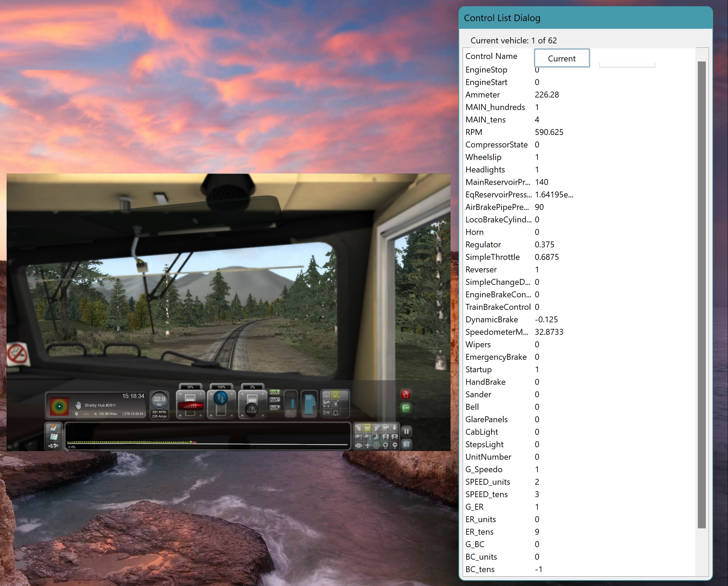Take a screenshot with the camera button
728x586 pixels.
406,444
